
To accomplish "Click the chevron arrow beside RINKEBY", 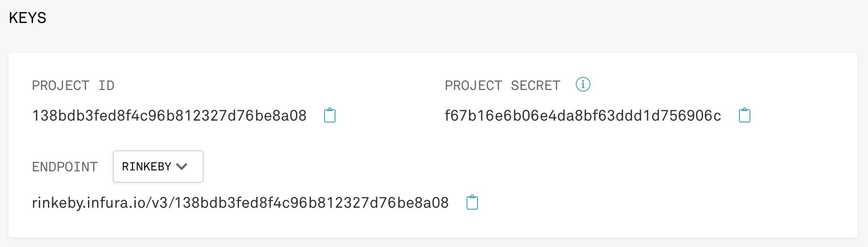I will 182,167.
